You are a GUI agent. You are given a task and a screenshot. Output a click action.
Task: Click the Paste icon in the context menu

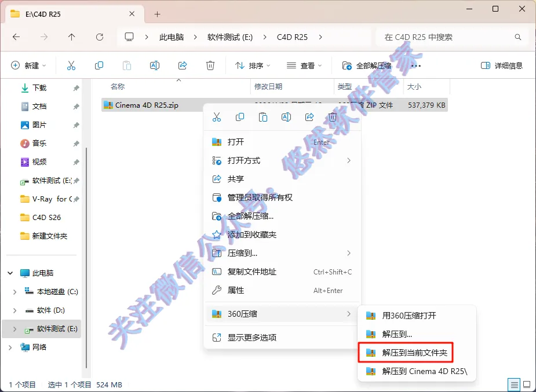[263, 117]
